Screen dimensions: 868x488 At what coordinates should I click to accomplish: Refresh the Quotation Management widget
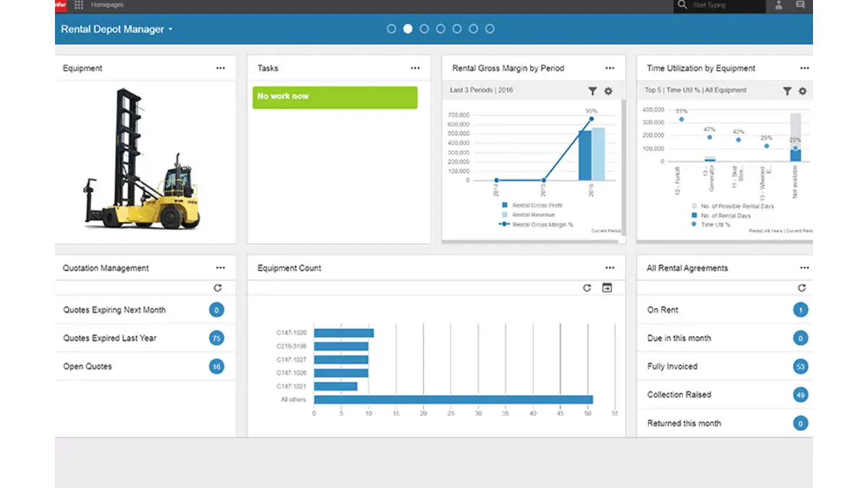point(218,288)
